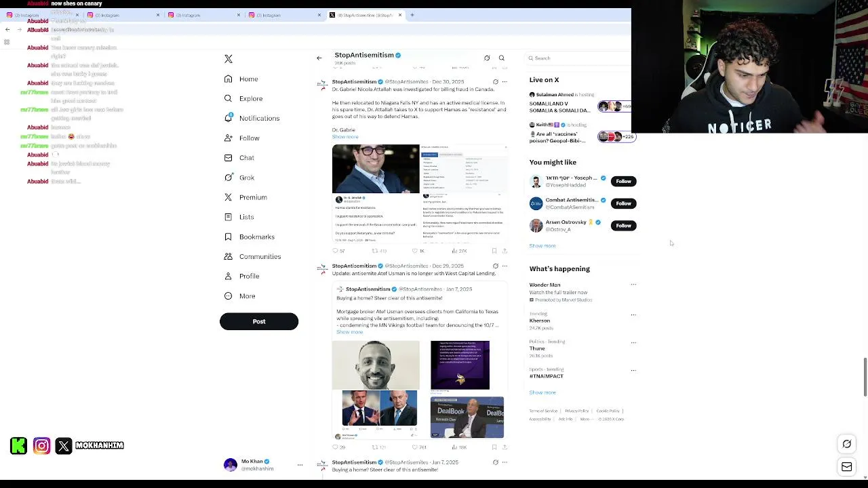The image size is (868, 488).
Task: Open options for the Thune trend
Action: pyautogui.click(x=633, y=342)
